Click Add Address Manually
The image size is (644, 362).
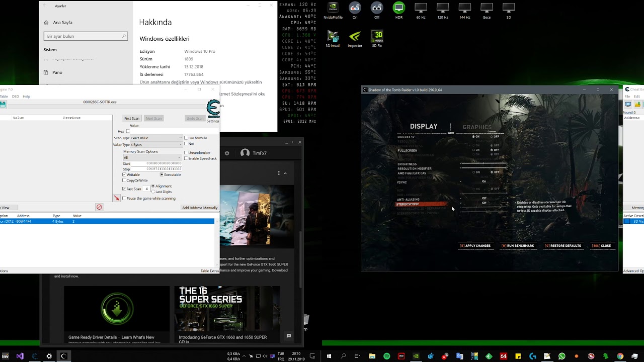click(x=200, y=208)
